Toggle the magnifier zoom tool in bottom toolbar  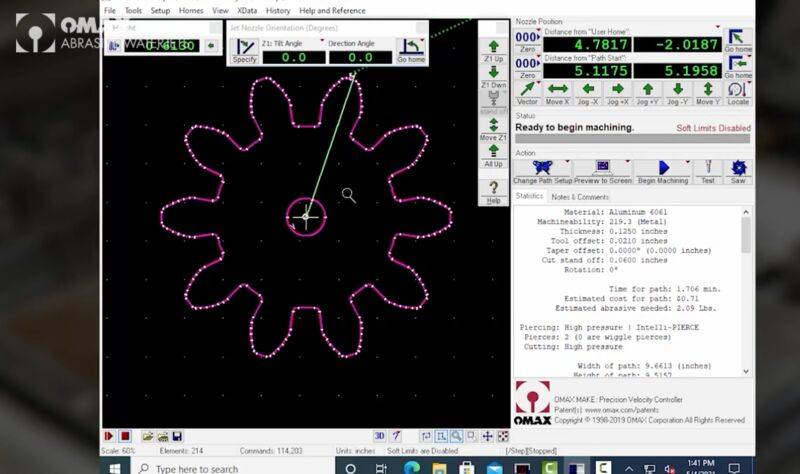456,436
